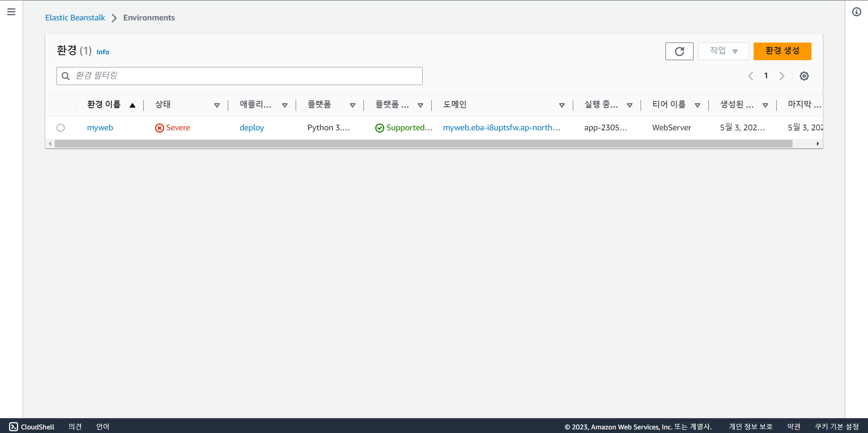Open 의견 feedback in footer
The width and height of the screenshot is (868, 433).
click(75, 427)
